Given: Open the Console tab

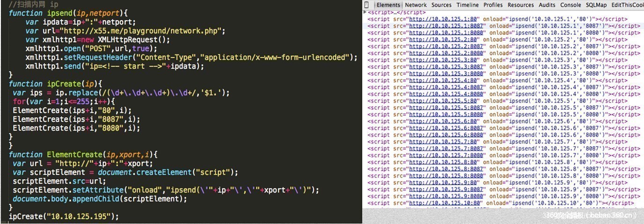Looking at the screenshot, I should click(x=571, y=5).
